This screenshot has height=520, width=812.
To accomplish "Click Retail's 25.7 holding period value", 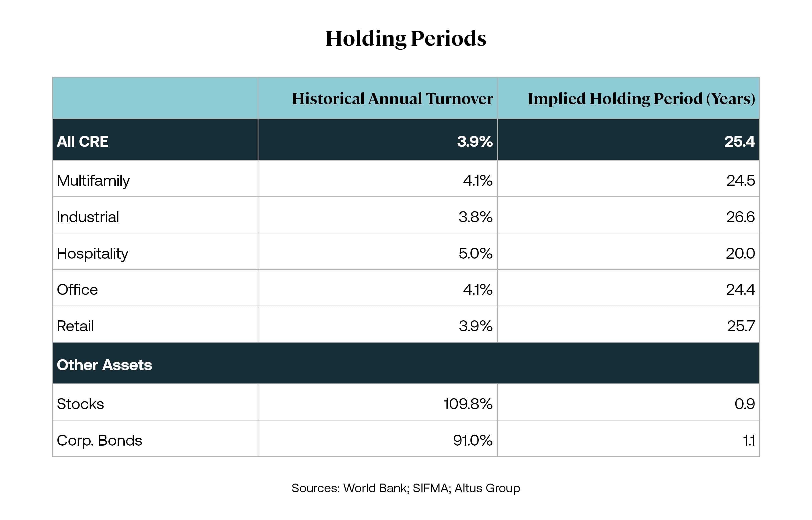I will click(740, 326).
